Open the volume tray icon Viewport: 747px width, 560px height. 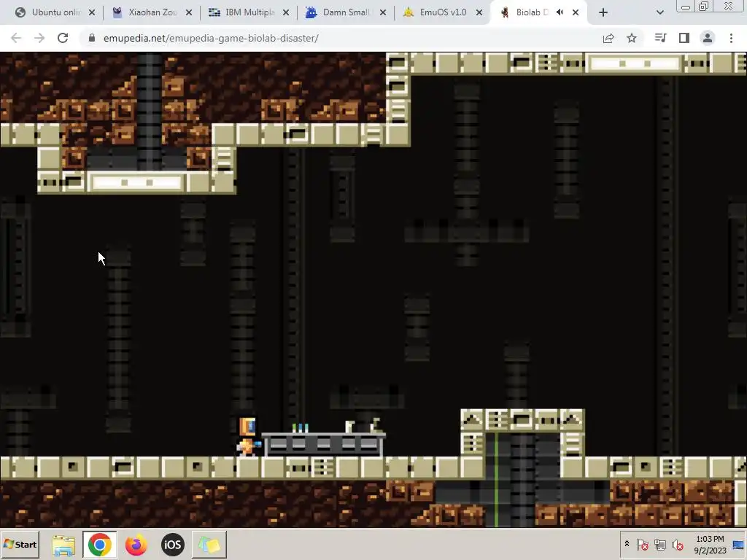point(677,544)
